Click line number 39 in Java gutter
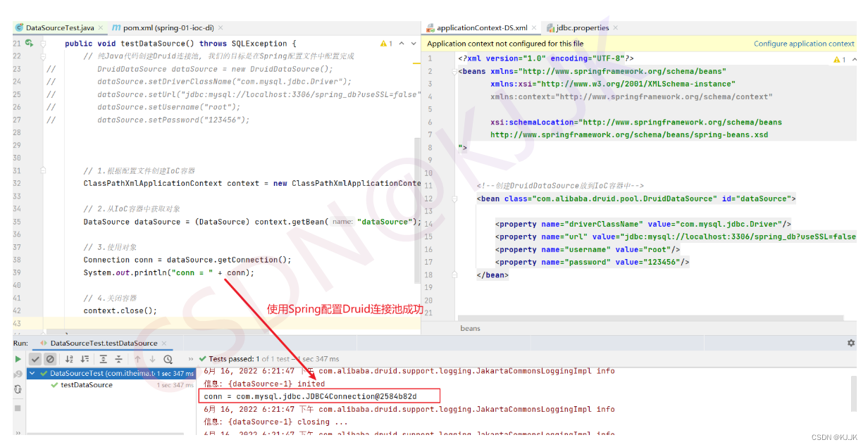The height and width of the screenshot is (447, 868). point(17,272)
